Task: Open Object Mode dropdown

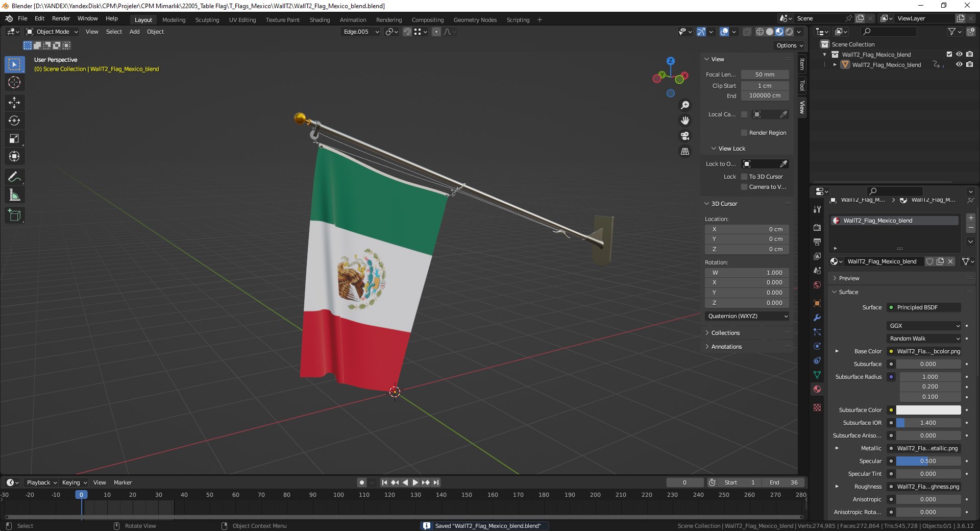Action: pos(52,32)
